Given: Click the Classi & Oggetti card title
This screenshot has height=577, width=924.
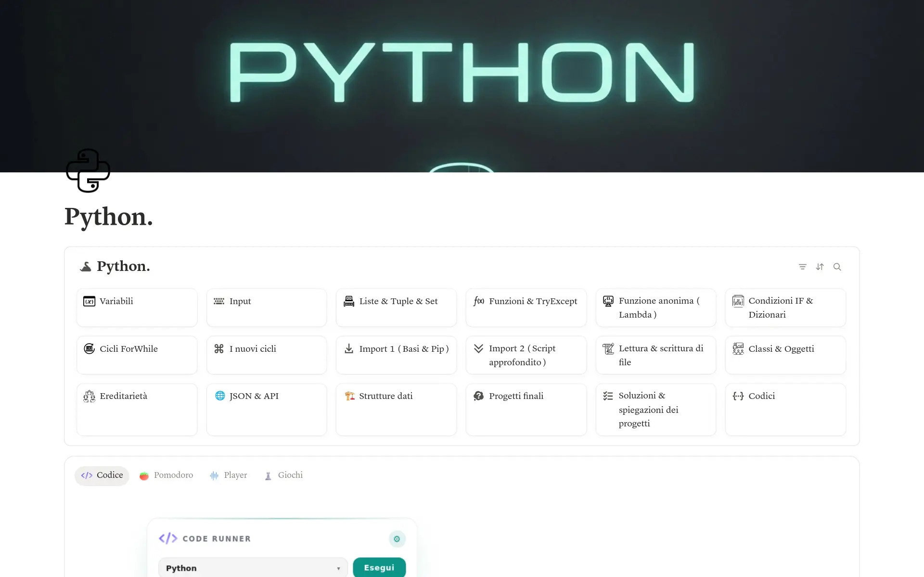Looking at the screenshot, I should pyautogui.click(x=782, y=349).
